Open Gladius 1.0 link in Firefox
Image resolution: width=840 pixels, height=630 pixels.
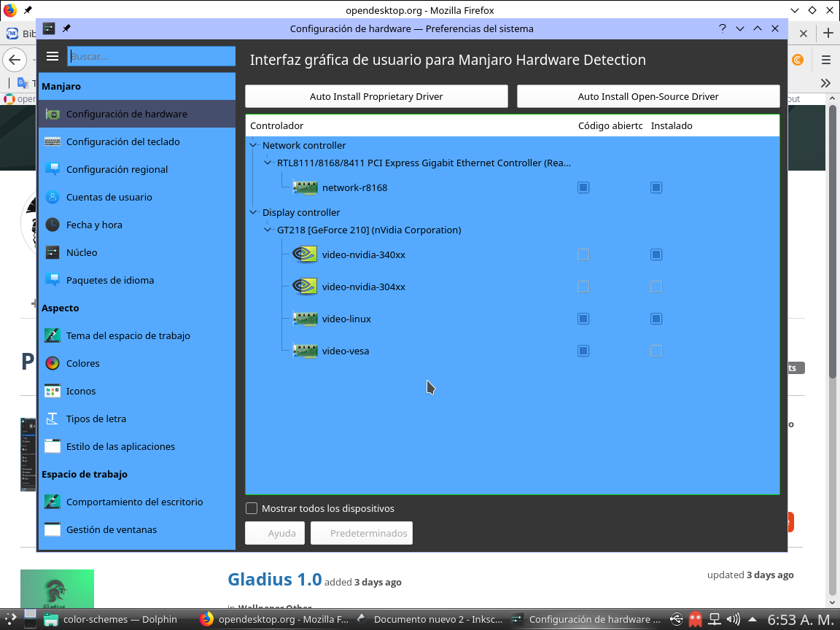(x=275, y=580)
